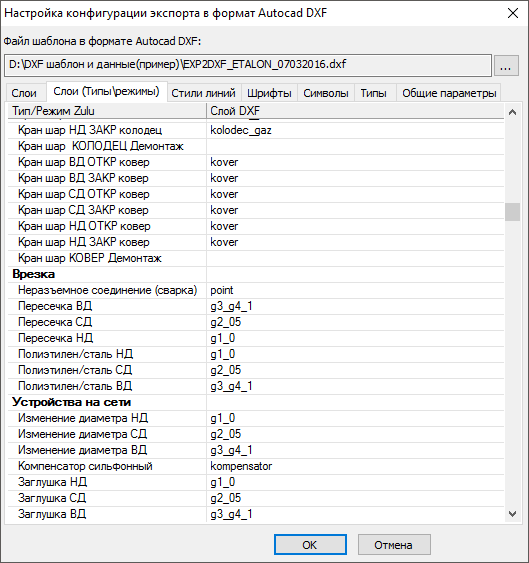
Task: Select row Кран шар СД ЗАКР ковер
Action: (x=256, y=210)
